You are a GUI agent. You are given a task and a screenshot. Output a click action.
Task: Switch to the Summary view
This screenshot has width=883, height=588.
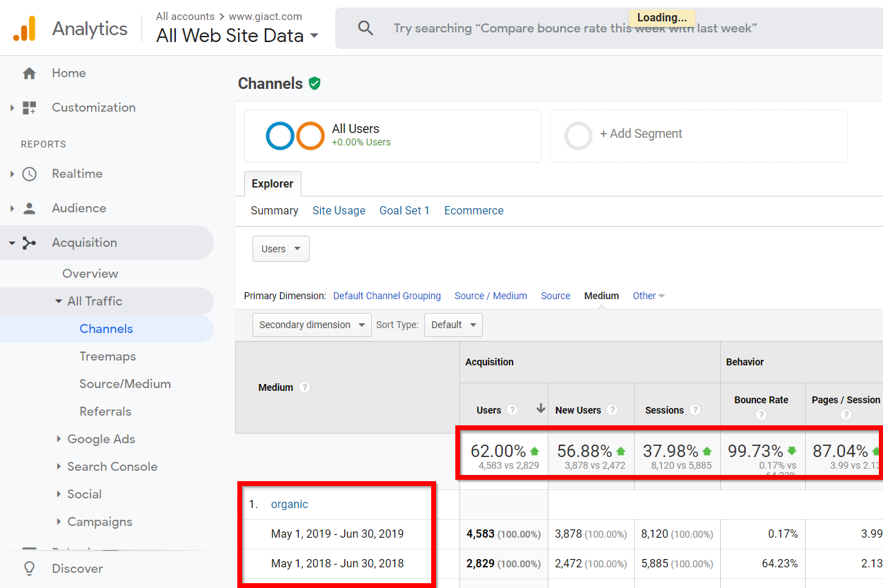275,211
